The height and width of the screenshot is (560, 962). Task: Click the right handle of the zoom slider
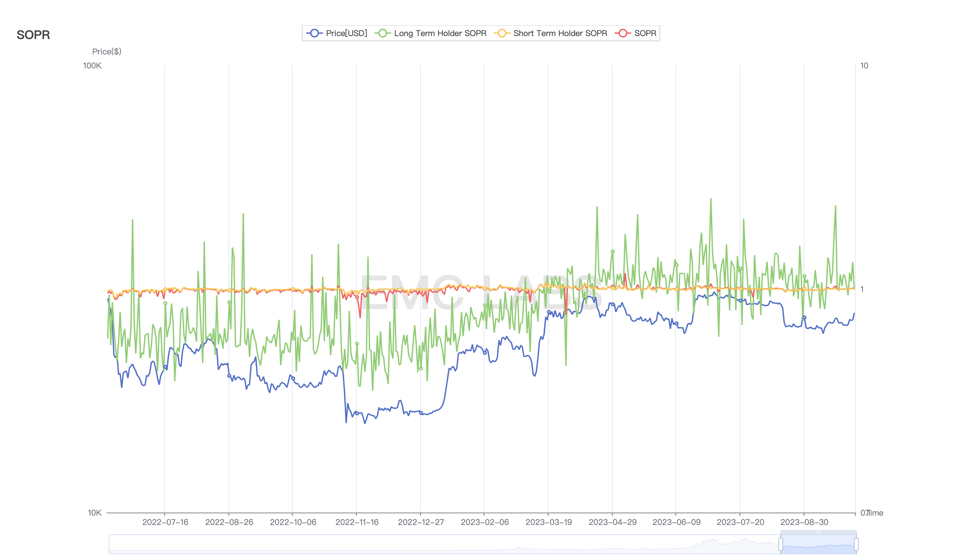856,544
